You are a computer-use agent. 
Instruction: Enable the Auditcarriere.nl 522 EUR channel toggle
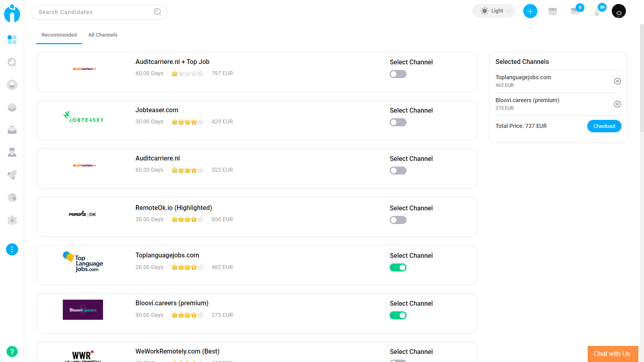click(398, 171)
